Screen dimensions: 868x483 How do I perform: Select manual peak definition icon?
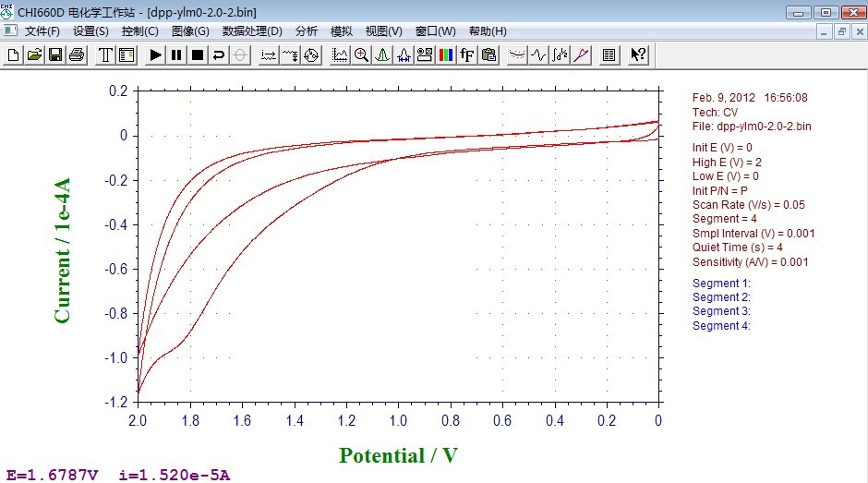coord(382,54)
